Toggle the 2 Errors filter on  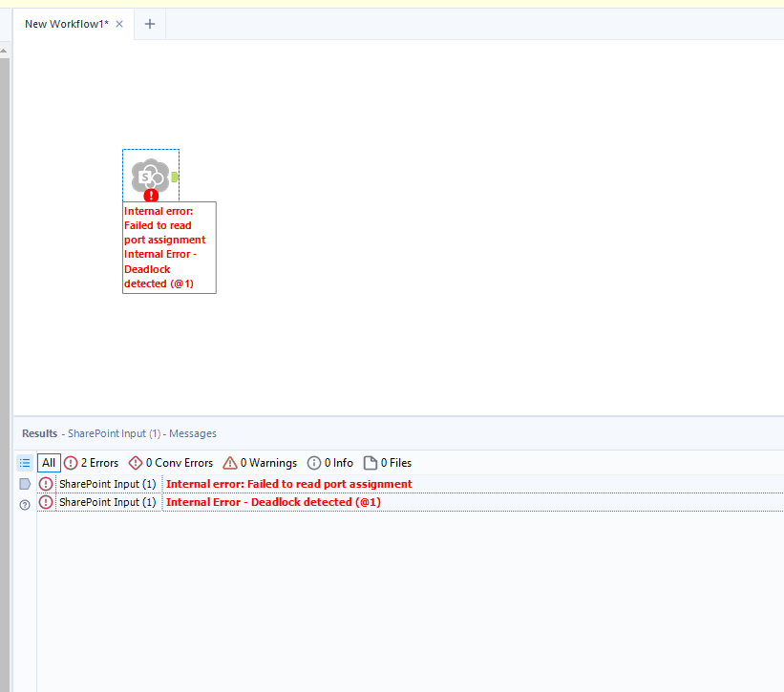(91, 463)
